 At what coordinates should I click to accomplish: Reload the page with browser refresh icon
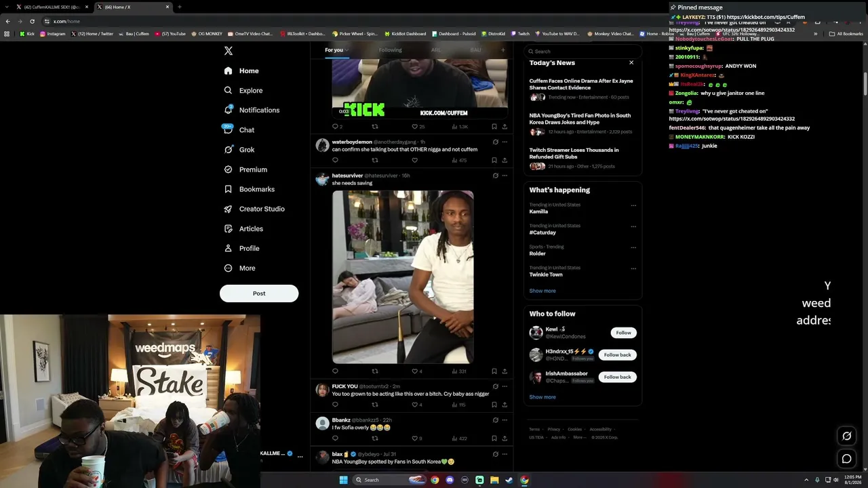click(x=32, y=21)
